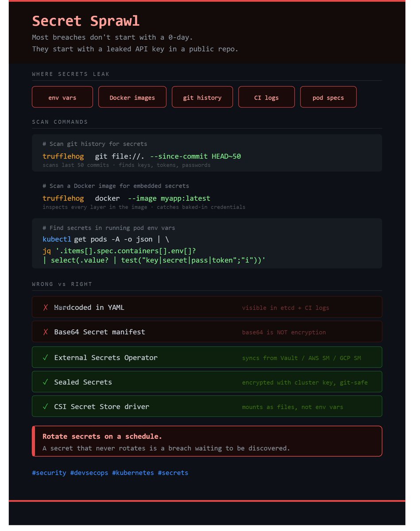Screen dimensions: 420x531
Task: Click 'Rotate secrets on a schedule.' callout title
Action: pos(102,436)
